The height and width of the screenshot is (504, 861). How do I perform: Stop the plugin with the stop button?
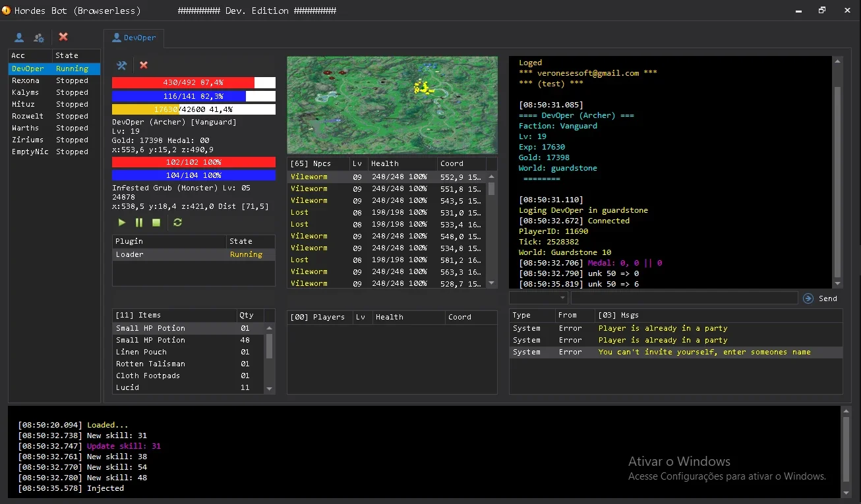point(156,223)
